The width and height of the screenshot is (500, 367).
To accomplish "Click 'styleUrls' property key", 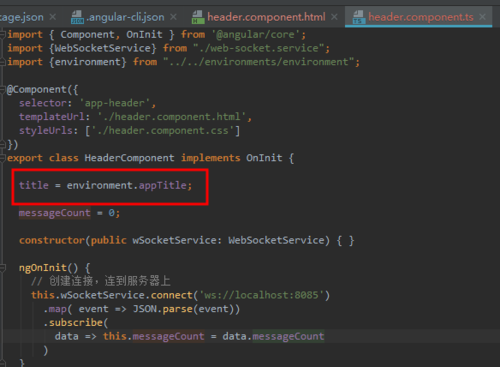I will point(46,130).
